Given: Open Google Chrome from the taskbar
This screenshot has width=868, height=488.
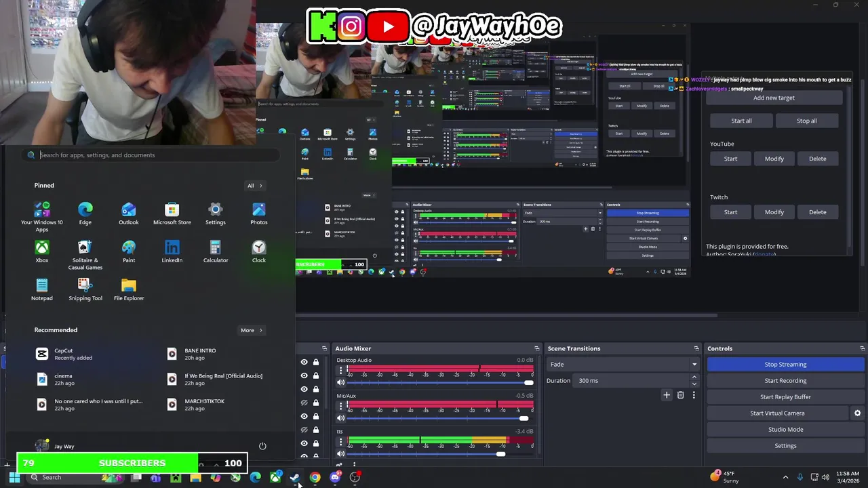Looking at the screenshot, I should point(315,477).
